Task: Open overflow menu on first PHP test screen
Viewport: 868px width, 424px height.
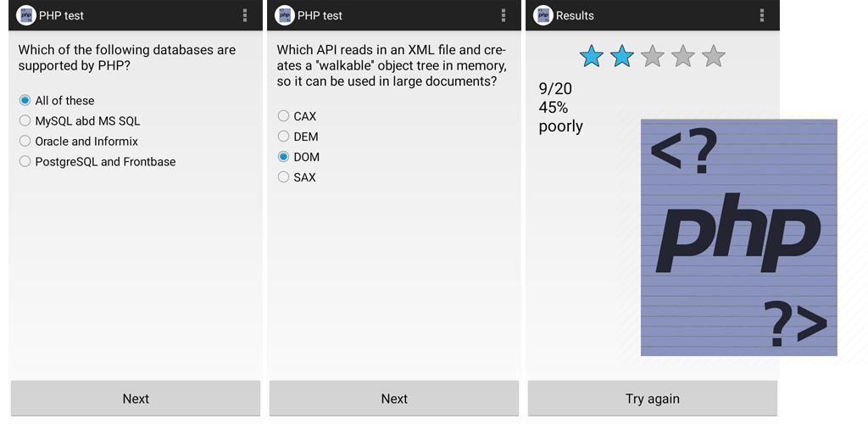Action: pyautogui.click(x=245, y=15)
